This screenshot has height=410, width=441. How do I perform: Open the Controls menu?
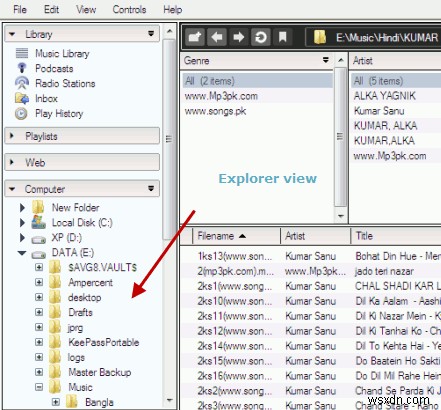tap(129, 9)
